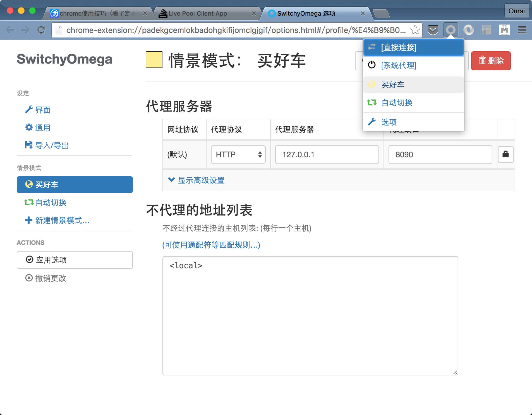Image resolution: width=532 pixels, height=415 pixels.
Task: Open 通用 settings in sidebar
Action: 38,128
